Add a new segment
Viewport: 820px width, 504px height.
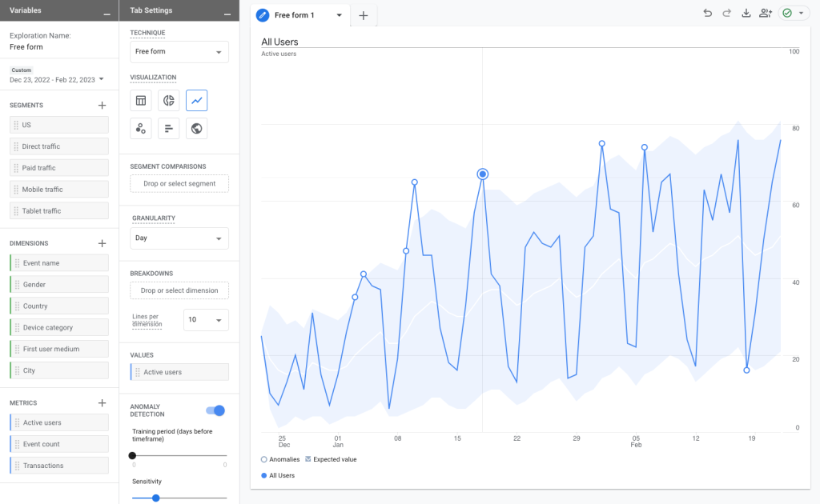coord(102,105)
